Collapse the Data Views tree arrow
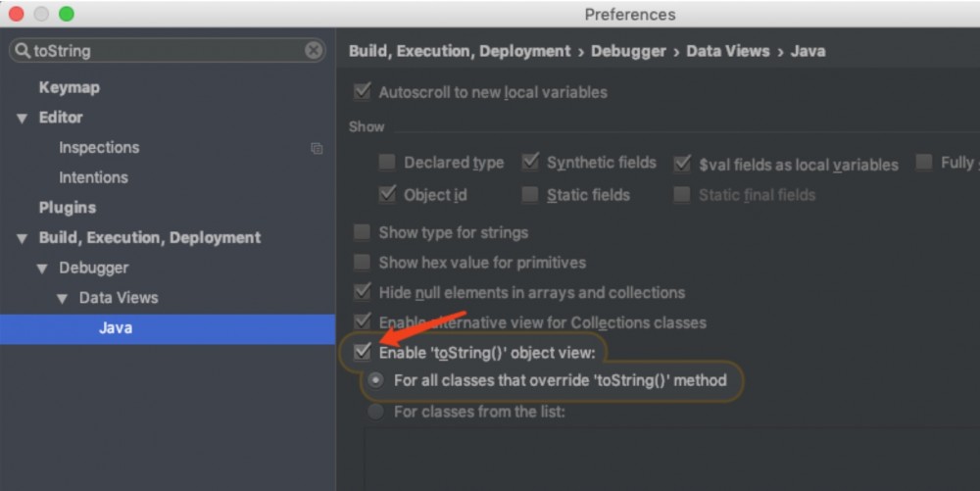Viewport: 980px width, 491px height. point(62,298)
